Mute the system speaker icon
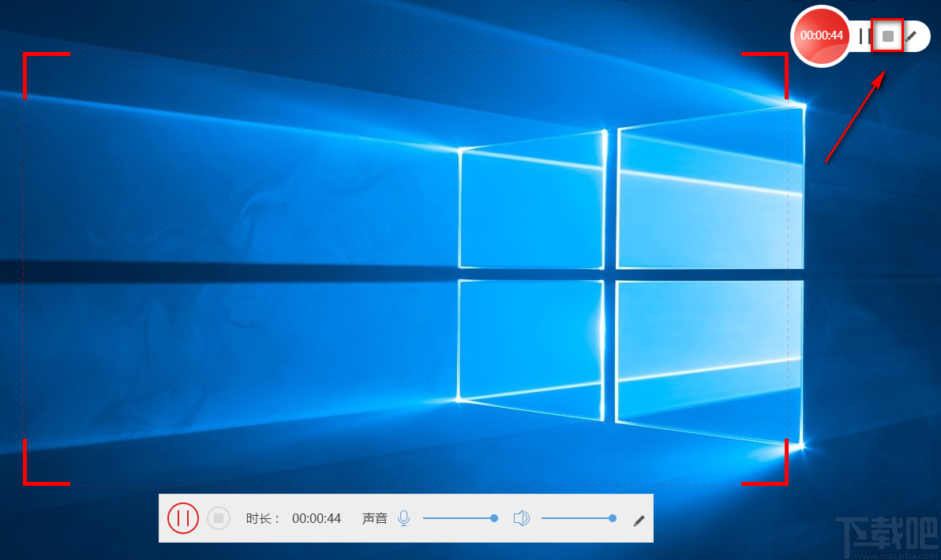 522,518
